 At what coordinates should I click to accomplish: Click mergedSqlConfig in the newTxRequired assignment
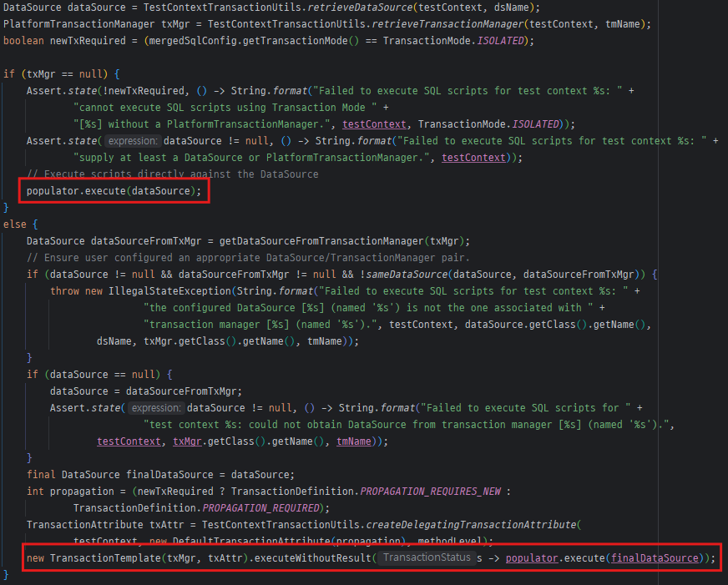pyautogui.click(x=193, y=41)
